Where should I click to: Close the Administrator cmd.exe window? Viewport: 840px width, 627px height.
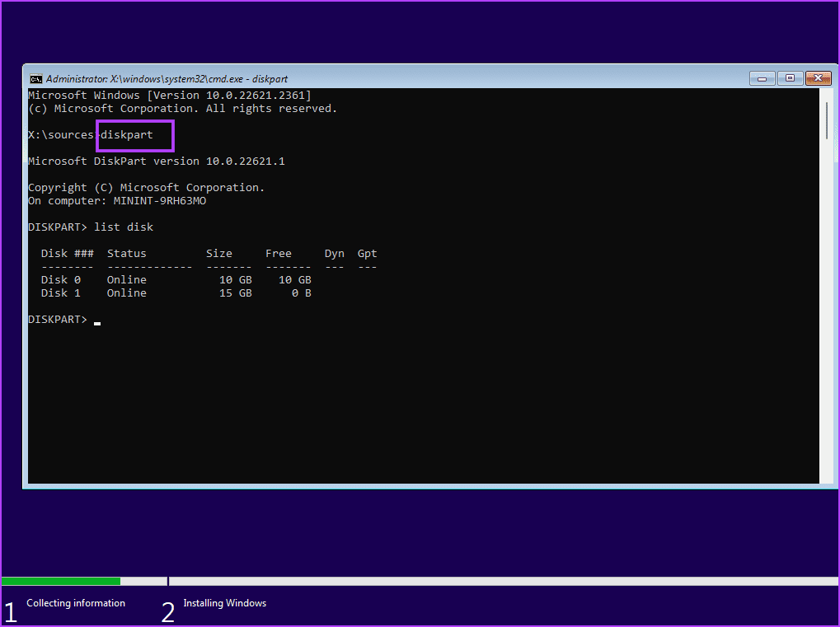[x=818, y=78]
